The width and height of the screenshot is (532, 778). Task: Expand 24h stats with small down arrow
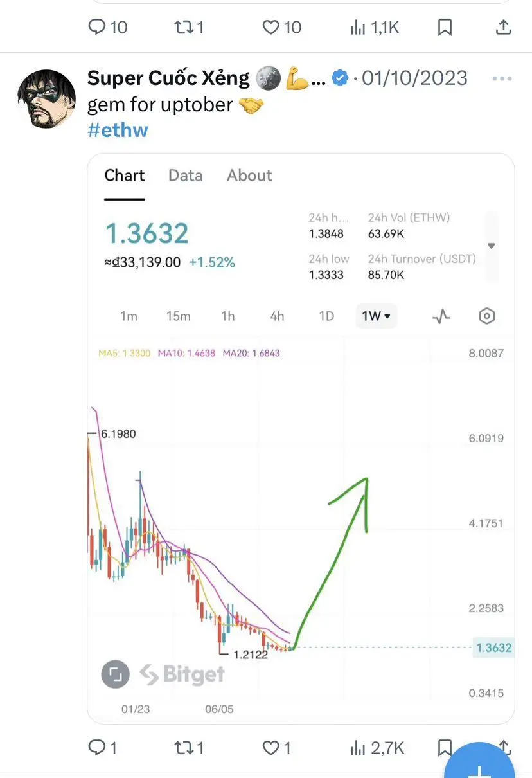[492, 246]
